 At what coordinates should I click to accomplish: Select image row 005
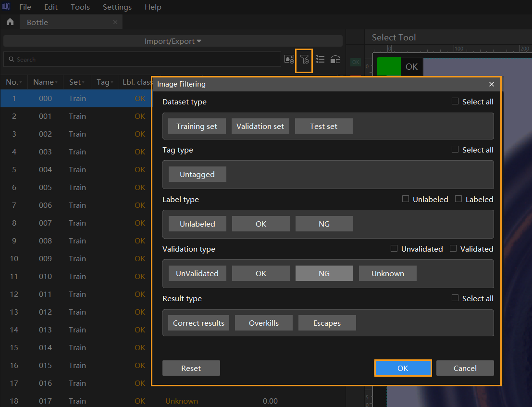76,188
